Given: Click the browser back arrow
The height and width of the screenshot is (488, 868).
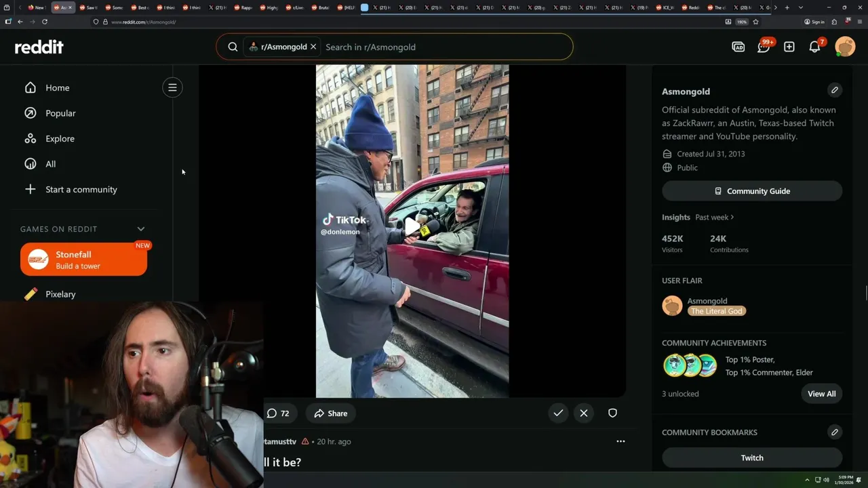Looking at the screenshot, I should pos(20,22).
